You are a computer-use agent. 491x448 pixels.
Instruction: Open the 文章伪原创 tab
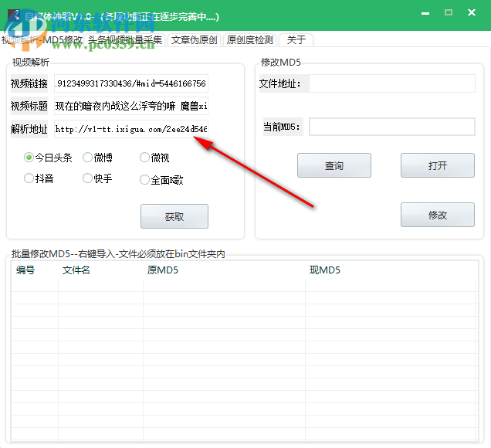[x=194, y=40]
